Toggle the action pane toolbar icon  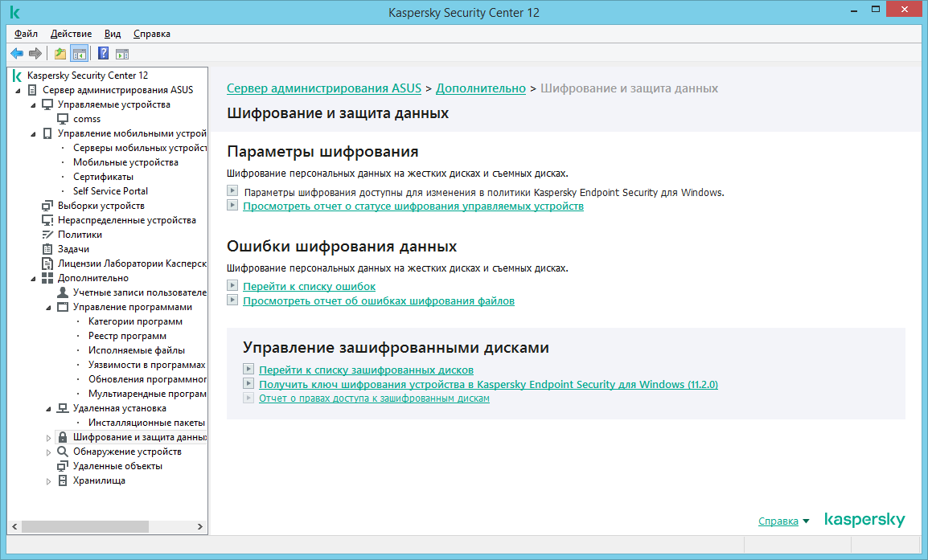pos(122,55)
